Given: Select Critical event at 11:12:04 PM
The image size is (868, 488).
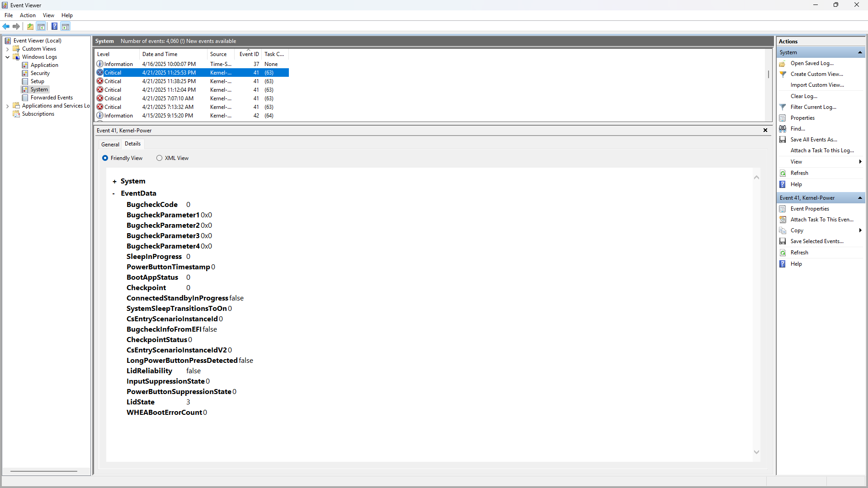Looking at the screenshot, I should coord(192,90).
